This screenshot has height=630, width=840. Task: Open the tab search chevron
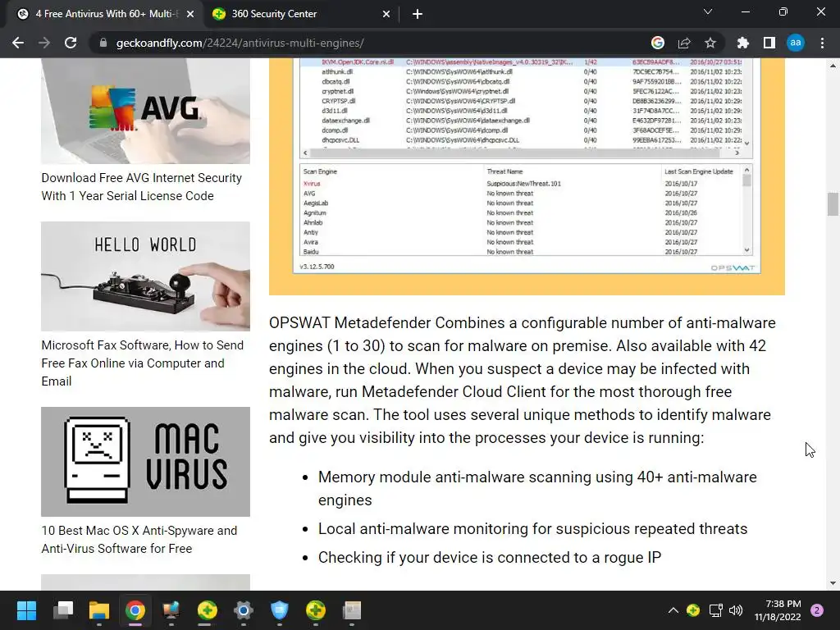point(708,11)
